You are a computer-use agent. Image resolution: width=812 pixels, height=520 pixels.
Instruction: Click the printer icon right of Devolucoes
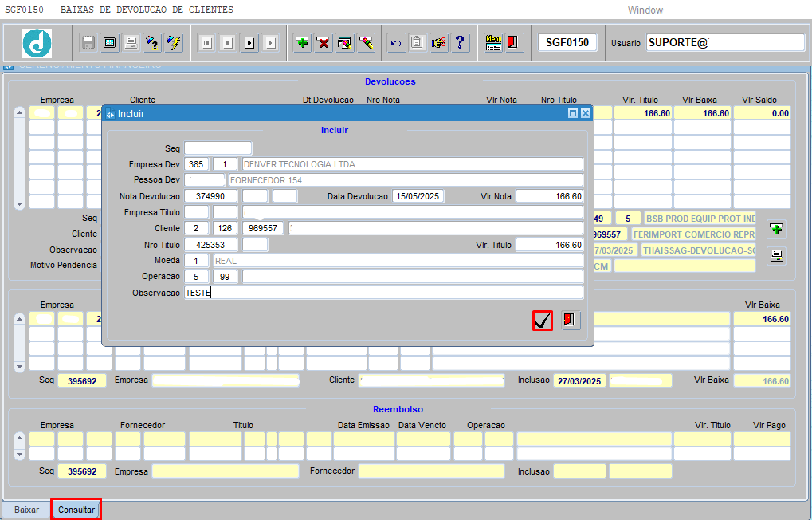pos(775,256)
